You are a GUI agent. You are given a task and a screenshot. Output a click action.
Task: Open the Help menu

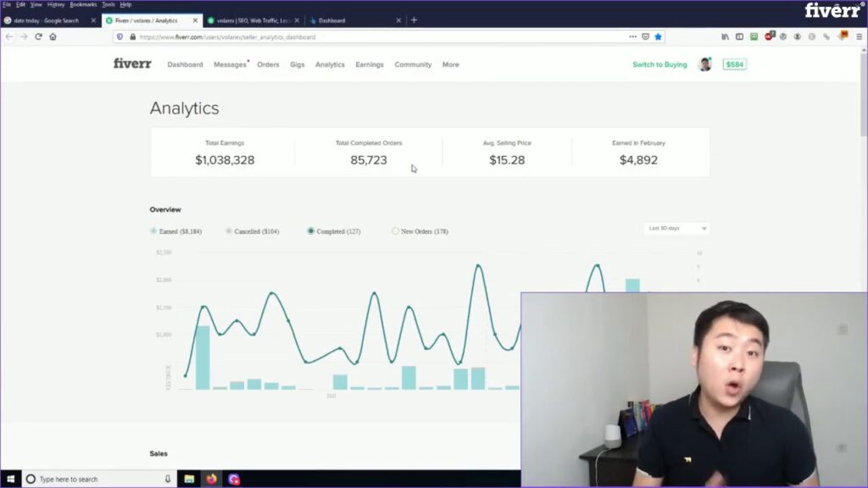(x=125, y=4)
